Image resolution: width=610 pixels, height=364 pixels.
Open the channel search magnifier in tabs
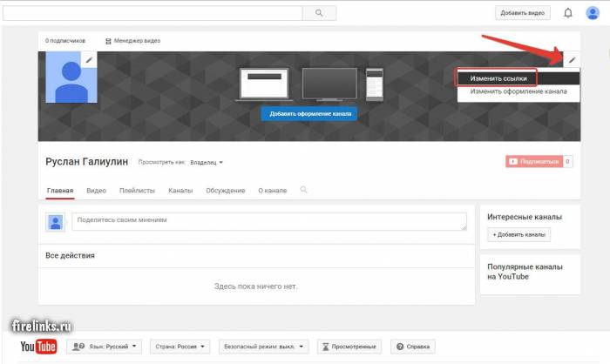pyautogui.click(x=304, y=190)
